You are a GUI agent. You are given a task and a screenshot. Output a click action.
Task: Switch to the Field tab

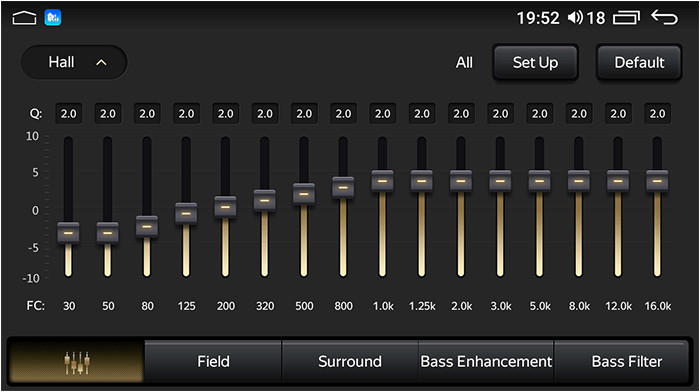(x=213, y=362)
